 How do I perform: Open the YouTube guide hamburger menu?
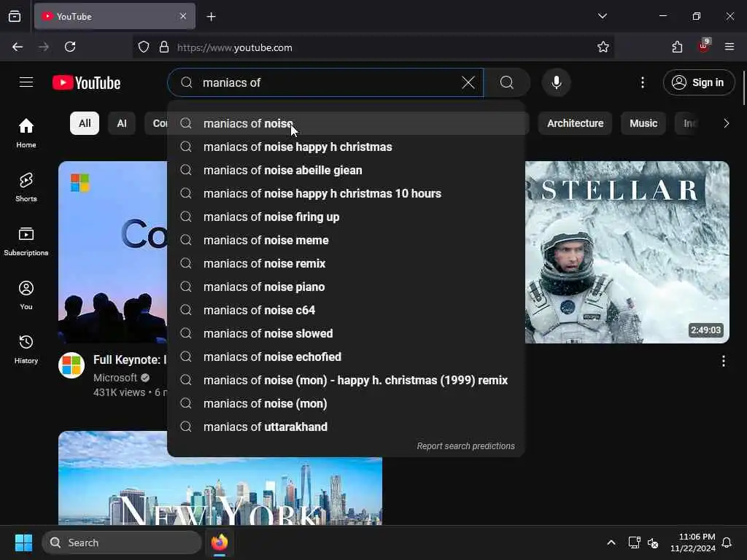click(26, 82)
